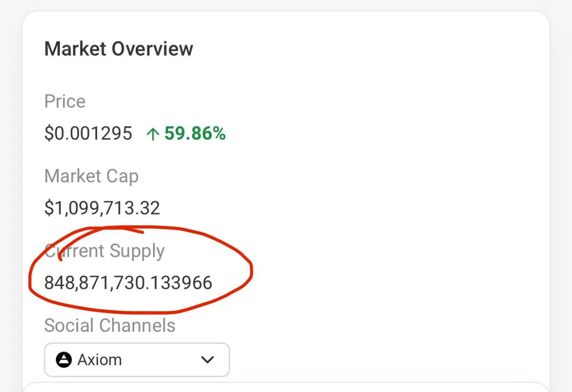Click the gray page background above the card
Image resolution: width=572 pixels, height=392 pixels.
click(286, 5)
